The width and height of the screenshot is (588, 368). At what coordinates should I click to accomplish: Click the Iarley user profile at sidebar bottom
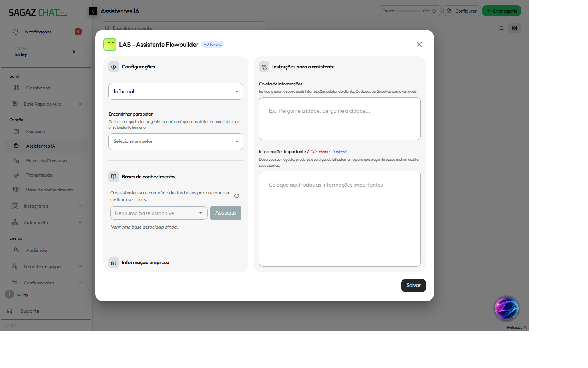click(x=17, y=294)
